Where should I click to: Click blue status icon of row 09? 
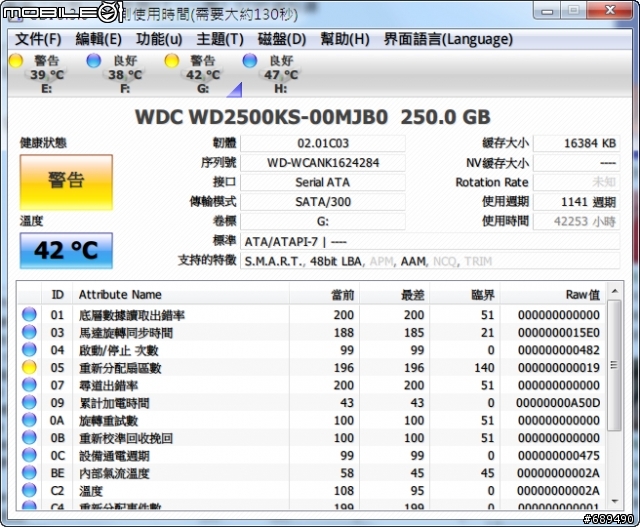[29, 402]
